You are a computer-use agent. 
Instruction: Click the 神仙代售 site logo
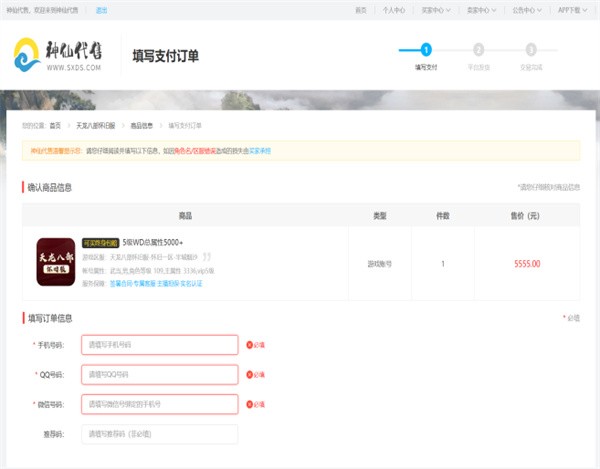(x=59, y=55)
